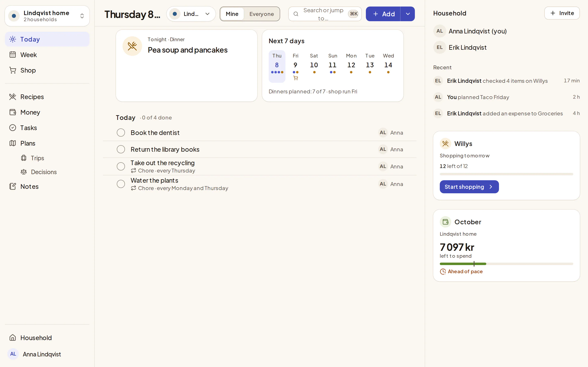Switch to the Everyone tab

tap(262, 14)
